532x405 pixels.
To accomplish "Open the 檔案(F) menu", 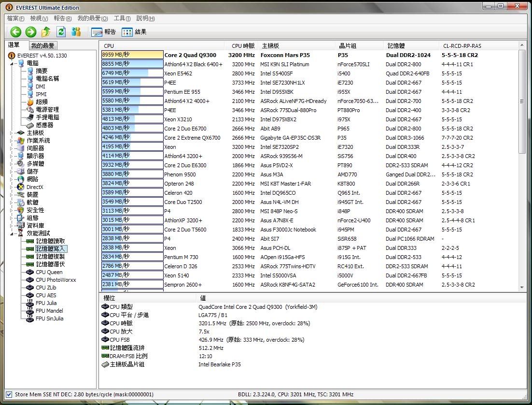I will coord(15,18).
